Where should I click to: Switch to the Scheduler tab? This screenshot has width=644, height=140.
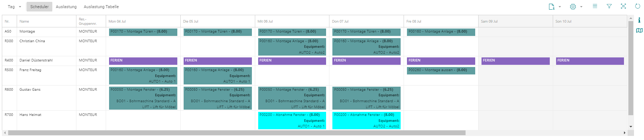[x=39, y=7]
